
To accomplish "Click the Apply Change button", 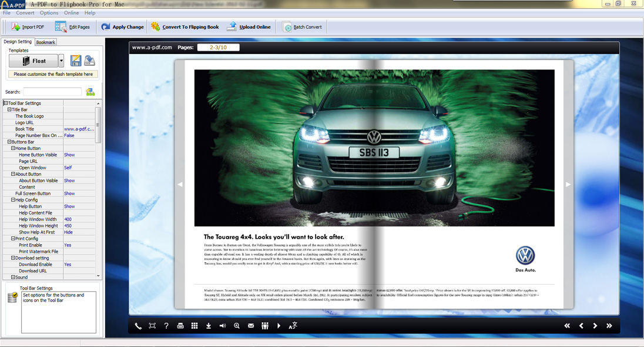I will tap(123, 26).
